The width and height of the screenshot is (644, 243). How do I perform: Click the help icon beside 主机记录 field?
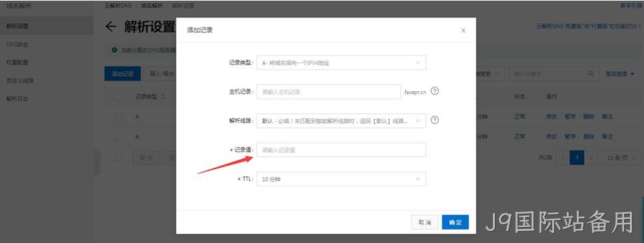point(435,91)
